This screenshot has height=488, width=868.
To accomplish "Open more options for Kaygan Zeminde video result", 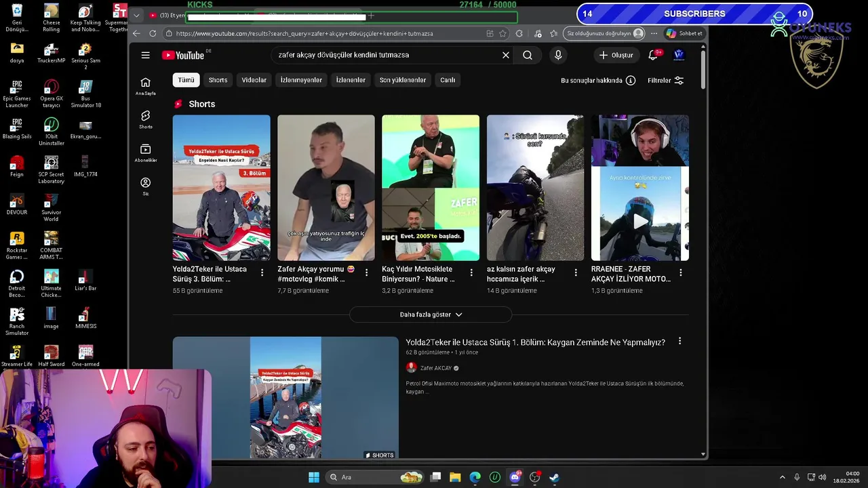I will click(679, 342).
